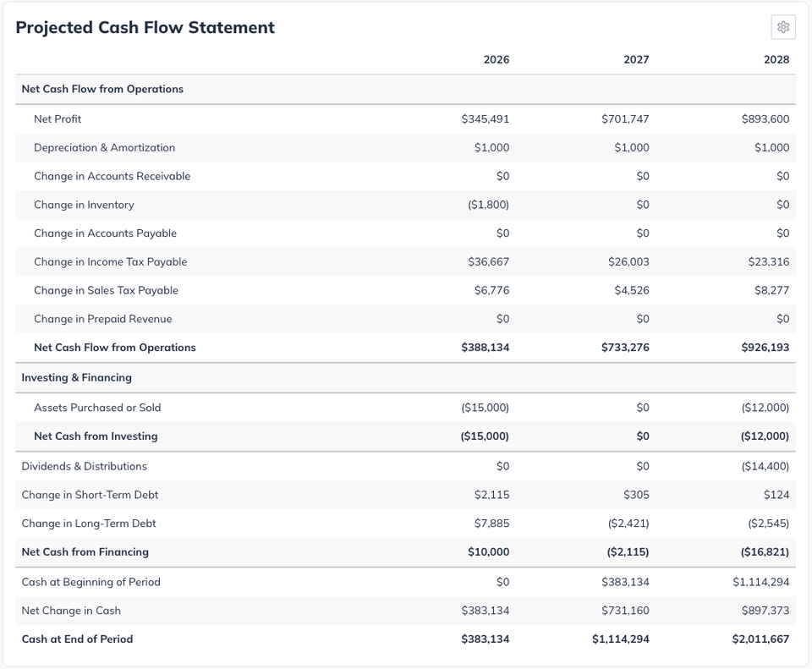The height and width of the screenshot is (669, 812).
Task: Click the Change in Accounts Receivable label
Action: point(112,176)
